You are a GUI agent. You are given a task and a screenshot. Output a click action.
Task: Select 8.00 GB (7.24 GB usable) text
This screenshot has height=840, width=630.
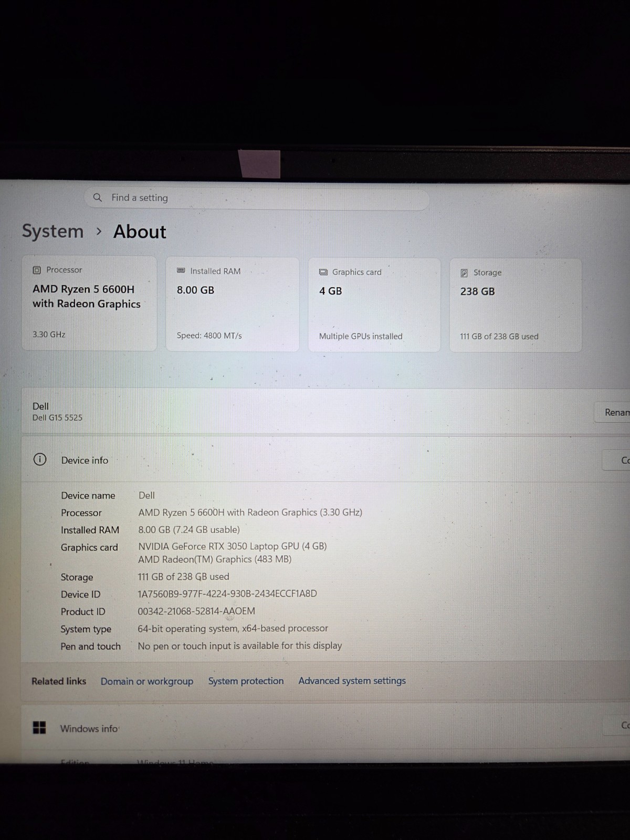[189, 530]
